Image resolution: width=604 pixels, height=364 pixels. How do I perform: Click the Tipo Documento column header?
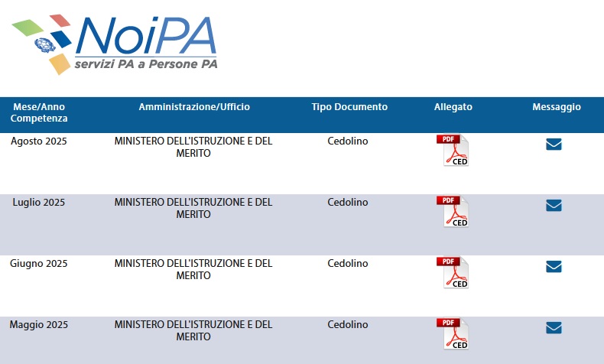[349, 107]
